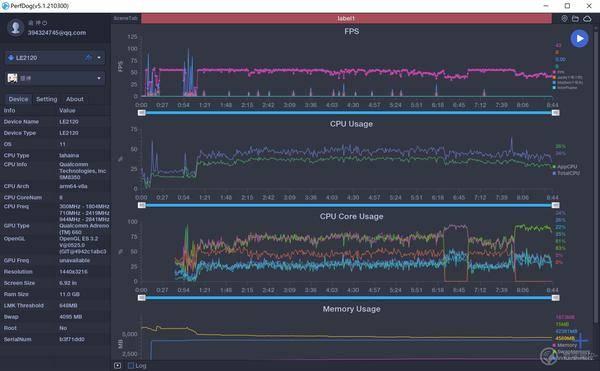Toggle the FPS legend entry

click(x=559, y=72)
